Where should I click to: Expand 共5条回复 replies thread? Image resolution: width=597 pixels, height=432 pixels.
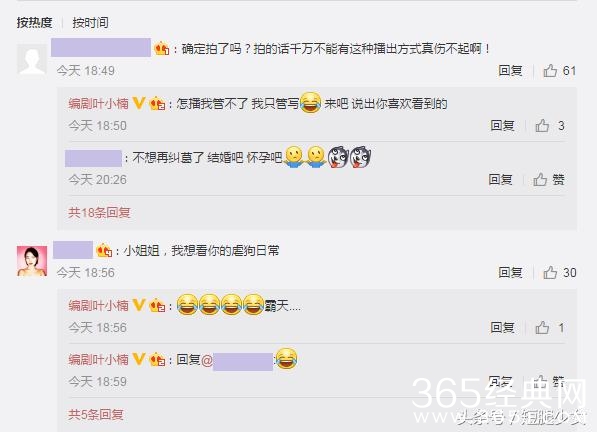coord(96,414)
